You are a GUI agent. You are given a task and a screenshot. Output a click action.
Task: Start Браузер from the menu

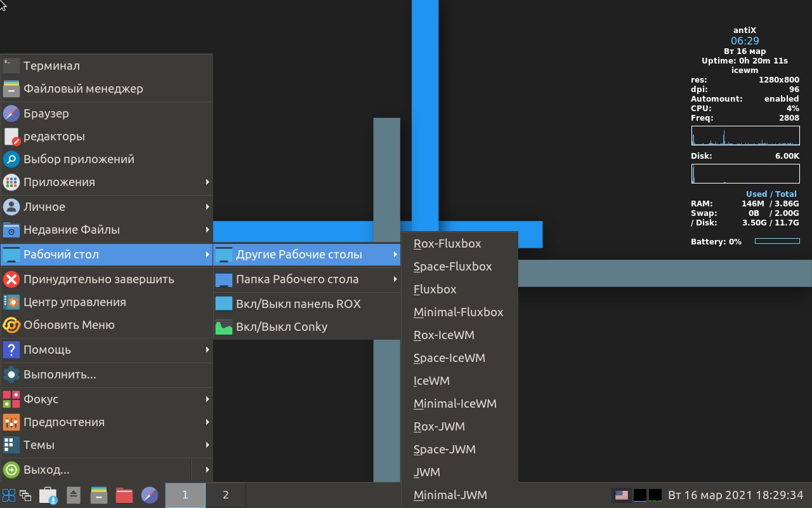[107, 114]
